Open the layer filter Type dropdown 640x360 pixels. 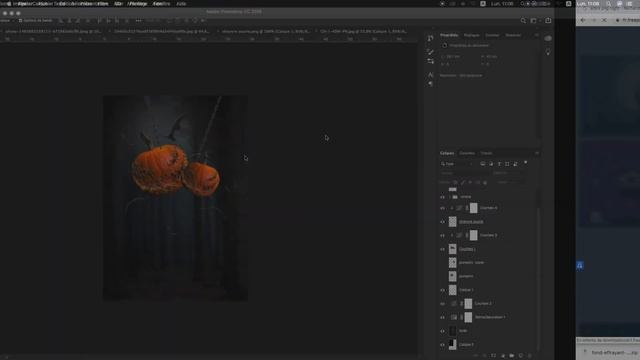[456, 164]
